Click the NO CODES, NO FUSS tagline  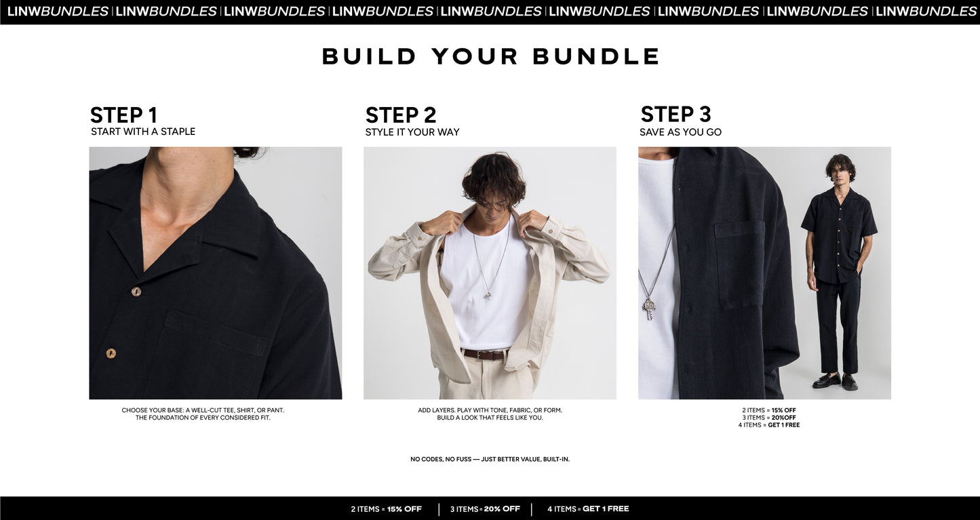coord(490,460)
